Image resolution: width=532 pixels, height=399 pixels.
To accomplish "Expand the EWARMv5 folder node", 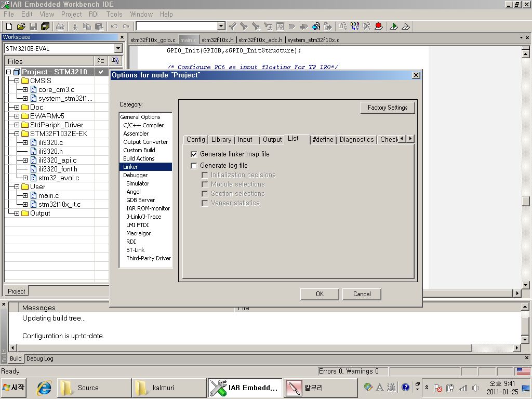I will click(17, 116).
